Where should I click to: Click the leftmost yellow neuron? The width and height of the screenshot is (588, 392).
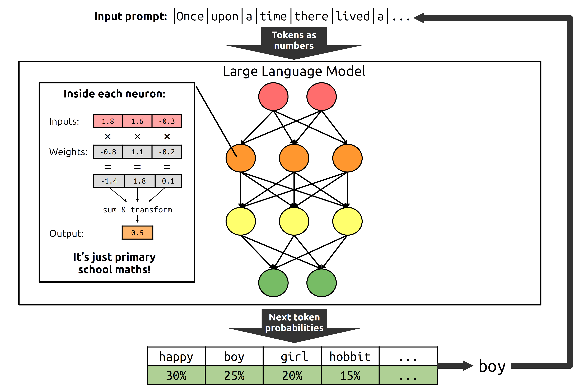click(x=240, y=221)
